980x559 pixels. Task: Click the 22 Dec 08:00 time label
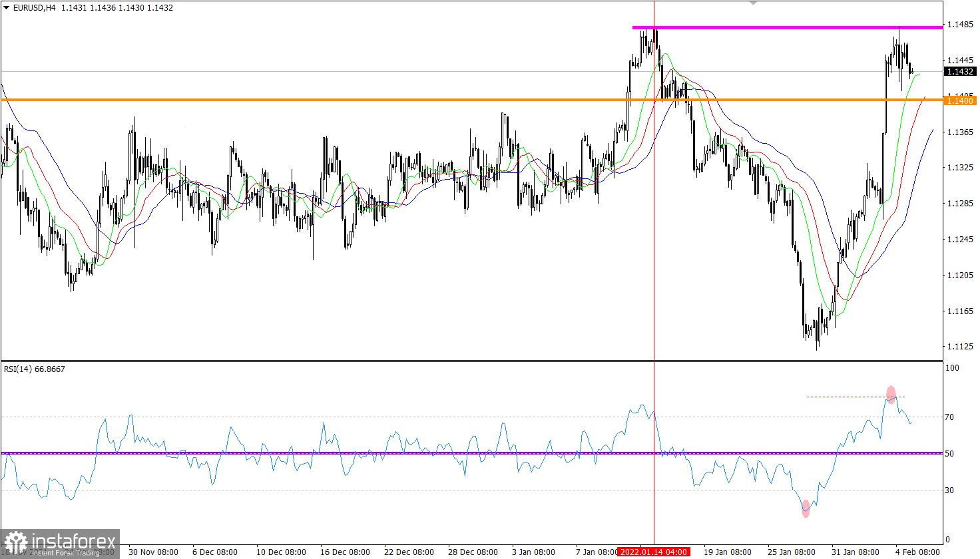408,552
